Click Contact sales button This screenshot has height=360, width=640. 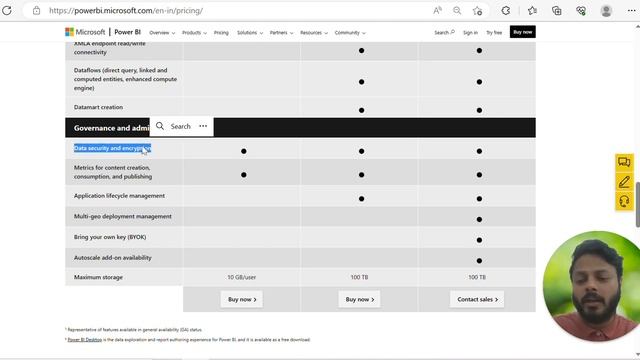(477, 299)
